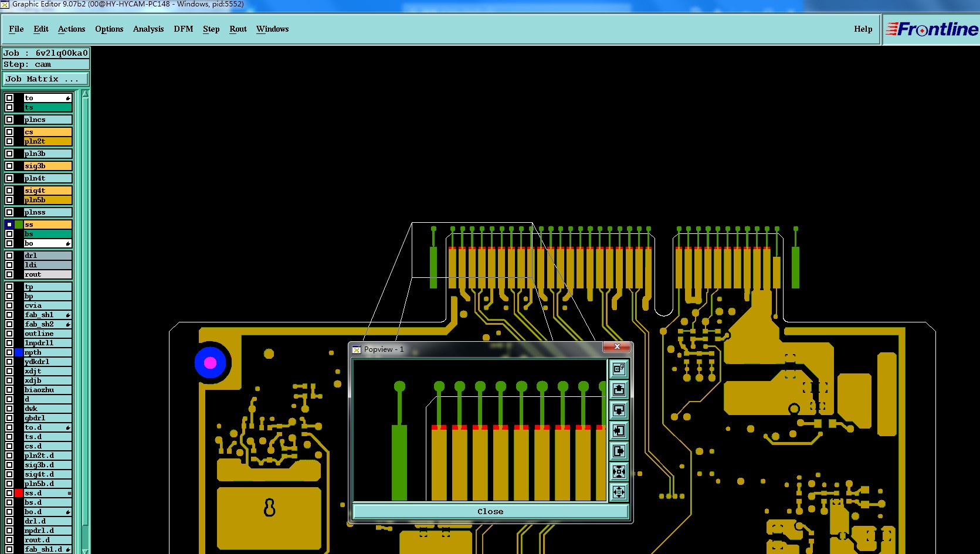The height and width of the screenshot is (554, 980).
Task: Click the top icon in Popview's toolbar
Action: [619, 369]
